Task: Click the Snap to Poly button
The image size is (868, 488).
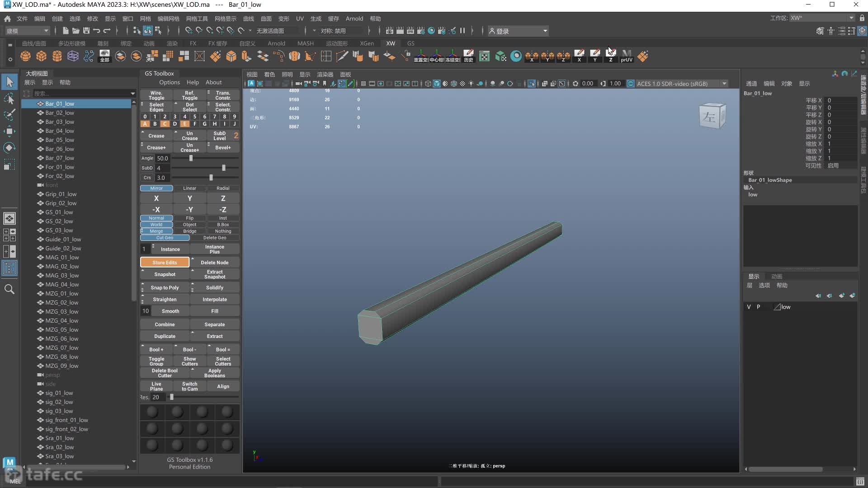Action: [165, 287]
